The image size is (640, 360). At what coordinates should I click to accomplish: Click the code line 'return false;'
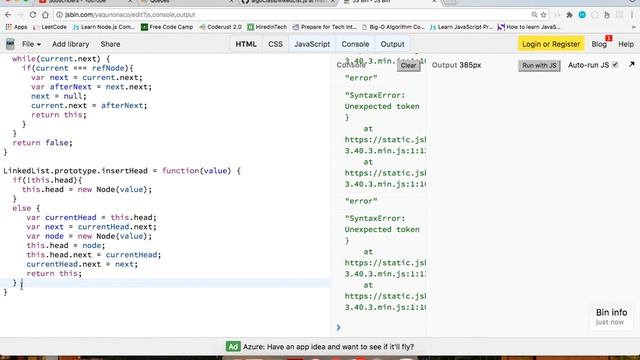point(42,143)
